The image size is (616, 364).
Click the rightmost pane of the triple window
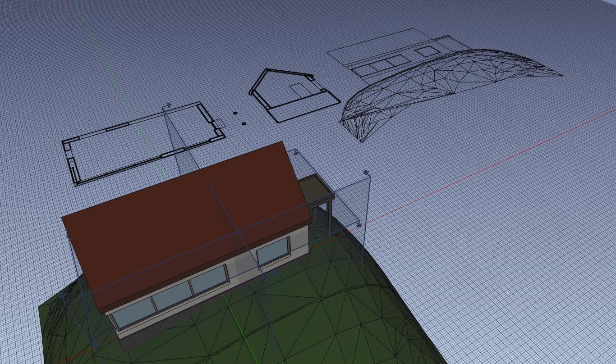[209, 278]
